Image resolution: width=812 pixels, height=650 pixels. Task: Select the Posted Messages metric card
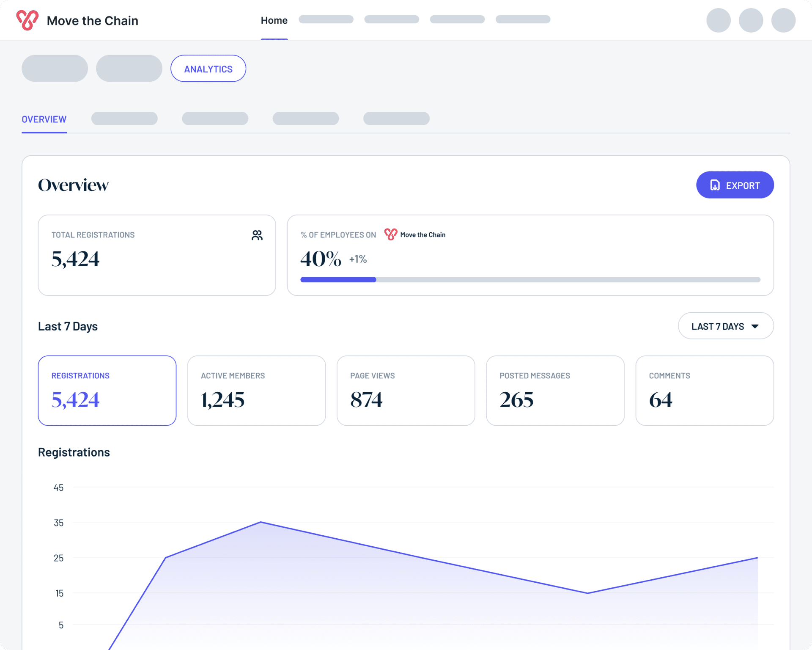pyautogui.click(x=555, y=391)
